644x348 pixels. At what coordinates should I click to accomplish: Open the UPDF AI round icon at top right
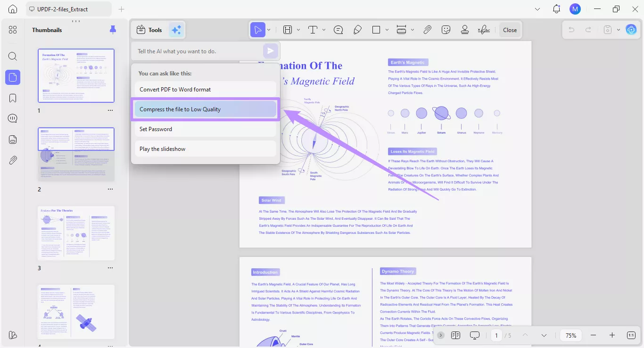[x=631, y=30]
